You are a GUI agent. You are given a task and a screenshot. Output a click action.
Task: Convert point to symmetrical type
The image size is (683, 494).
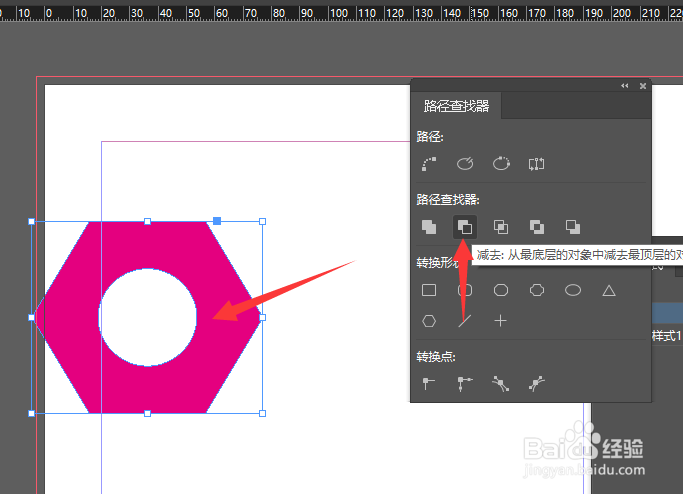537,384
